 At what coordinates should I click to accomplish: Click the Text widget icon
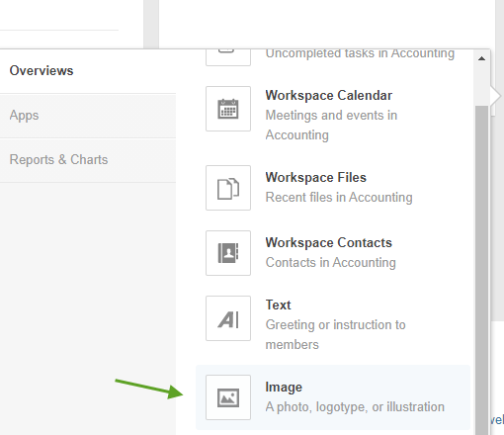click(x=228, y=318)
